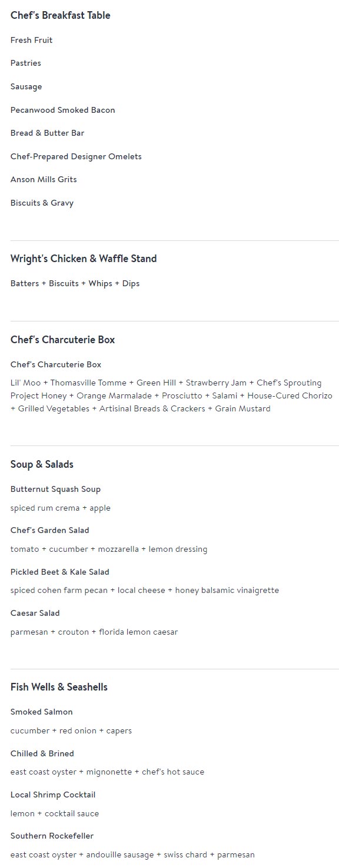Select Chef-Prepared Designer Omelets entry

pyautogui.click(x=76, y=156)
